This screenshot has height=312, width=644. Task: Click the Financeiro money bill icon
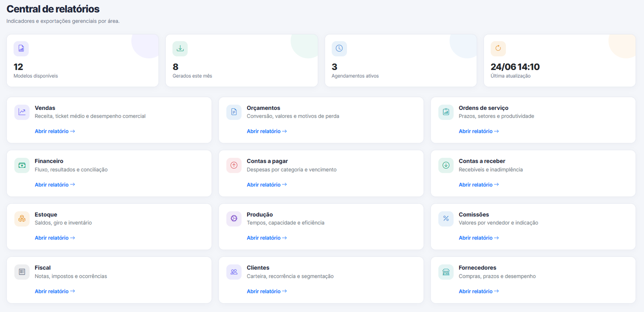22,165
